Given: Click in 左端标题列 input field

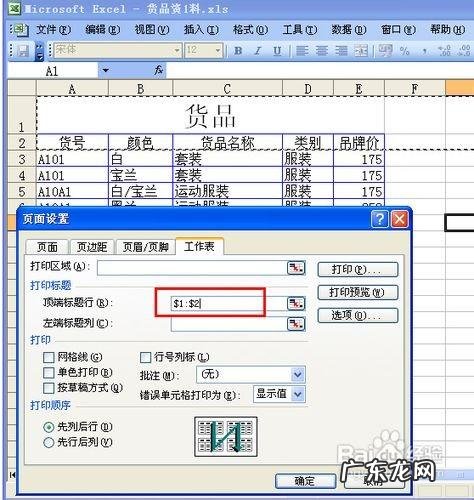Looking at the screenshot, I should [229, 324].
